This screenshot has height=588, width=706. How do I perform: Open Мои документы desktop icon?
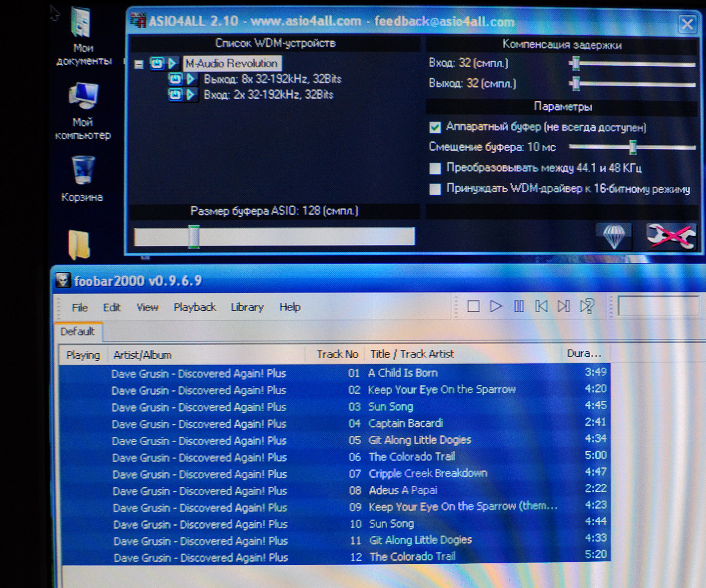(x=83, y=36)
